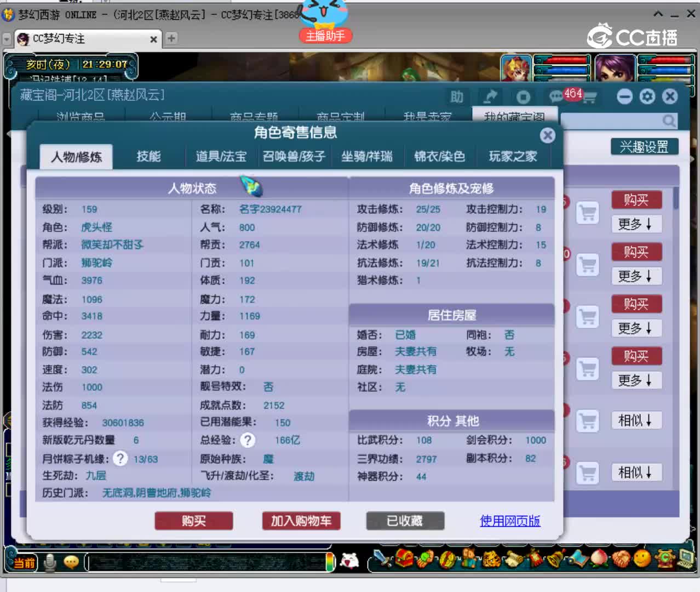Open messages chat bubble icon with 464 badge

(557, 97)
